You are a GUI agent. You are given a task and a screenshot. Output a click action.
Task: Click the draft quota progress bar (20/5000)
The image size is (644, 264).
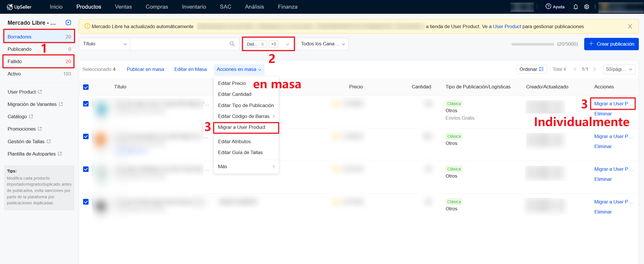(533, 44)
